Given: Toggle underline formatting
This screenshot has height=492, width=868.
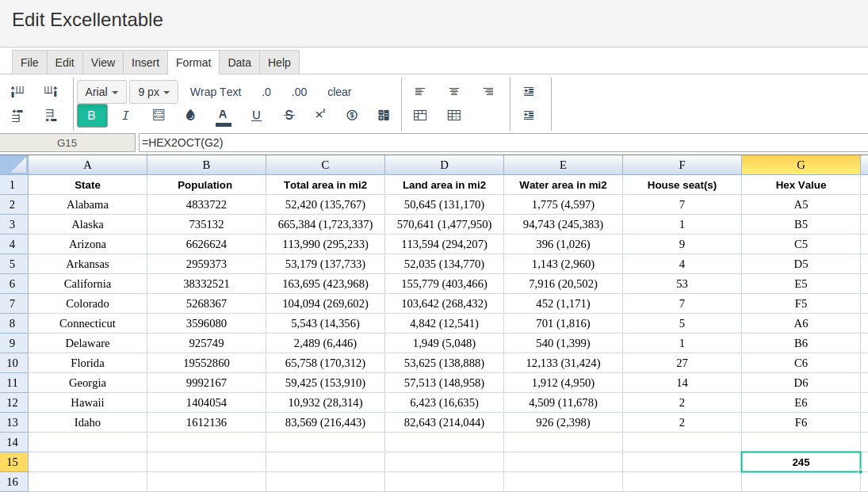Looking at the screenshot, I should [x=256, y=116].
